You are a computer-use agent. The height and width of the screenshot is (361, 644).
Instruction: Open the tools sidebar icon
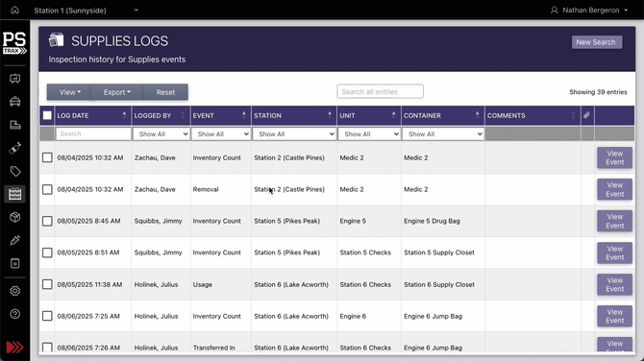pos(15,148)
